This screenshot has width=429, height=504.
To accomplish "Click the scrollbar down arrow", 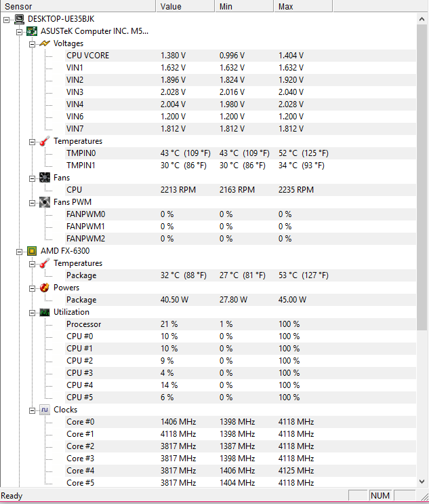I will 422,482.
